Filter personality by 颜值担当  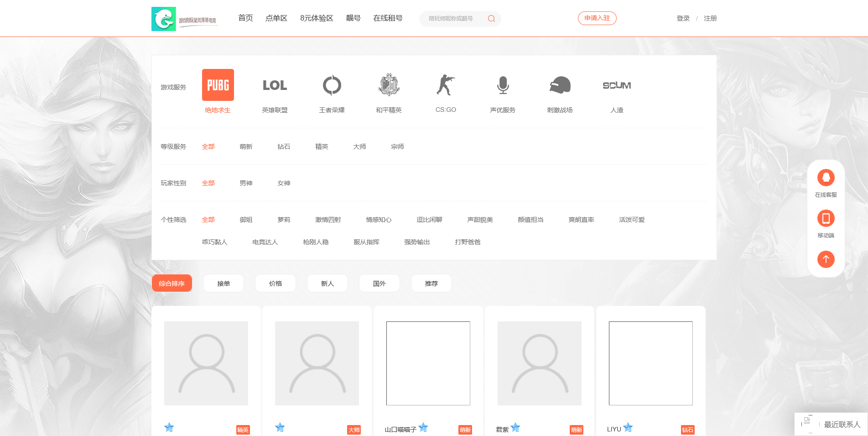tap(531, 220)
